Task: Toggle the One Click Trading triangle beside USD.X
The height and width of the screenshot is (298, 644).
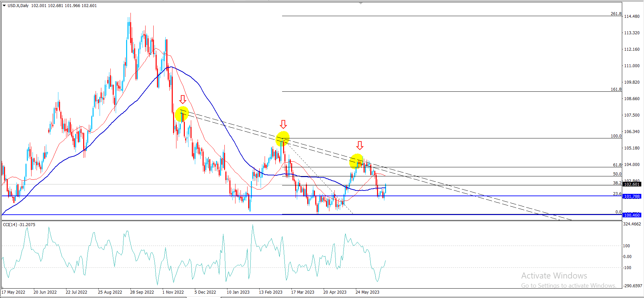Action: click(x=4, y=5)
